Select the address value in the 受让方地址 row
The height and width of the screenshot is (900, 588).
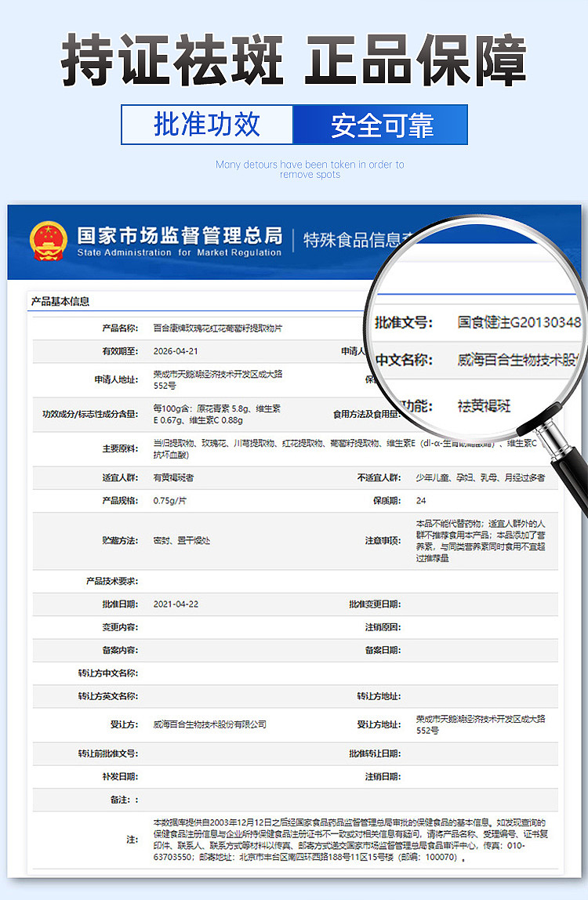tap(481, 725)
